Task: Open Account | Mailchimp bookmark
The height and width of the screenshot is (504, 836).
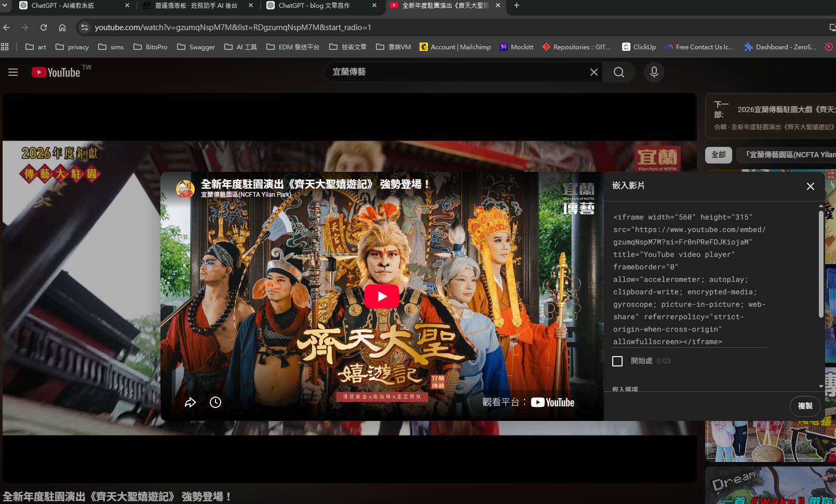Action: pyautogui.click(x=455, y=47)
